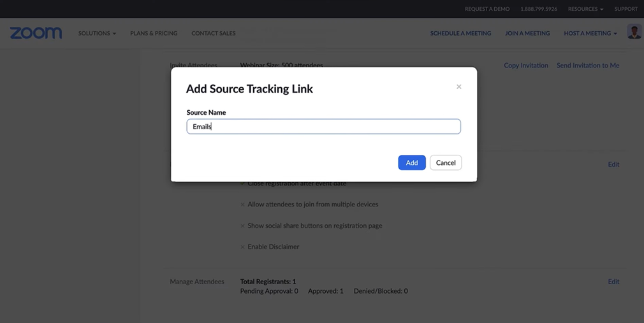Expand the Host a Meeting dropdown
The image size is (644, 323).
[x=590, y=33]
